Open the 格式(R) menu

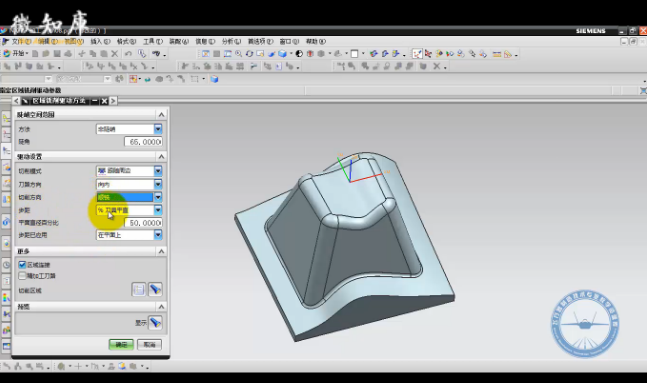click(x=126, y=41)
